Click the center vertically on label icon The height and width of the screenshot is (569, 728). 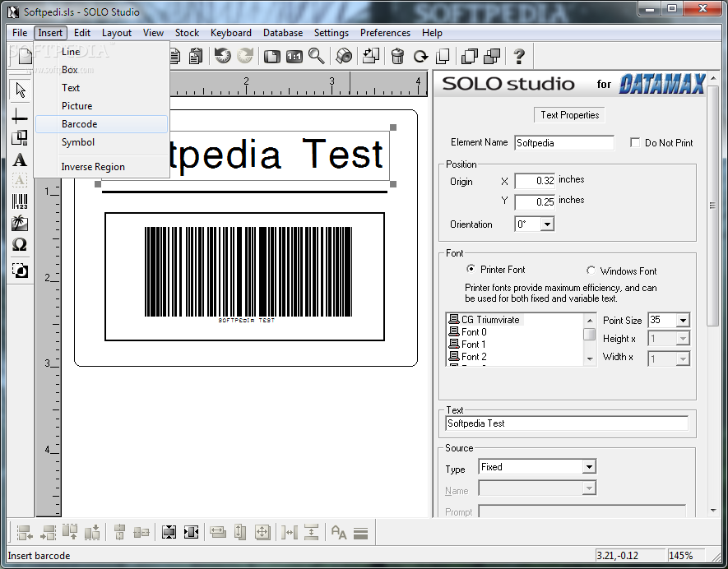[x=169, y=532]
